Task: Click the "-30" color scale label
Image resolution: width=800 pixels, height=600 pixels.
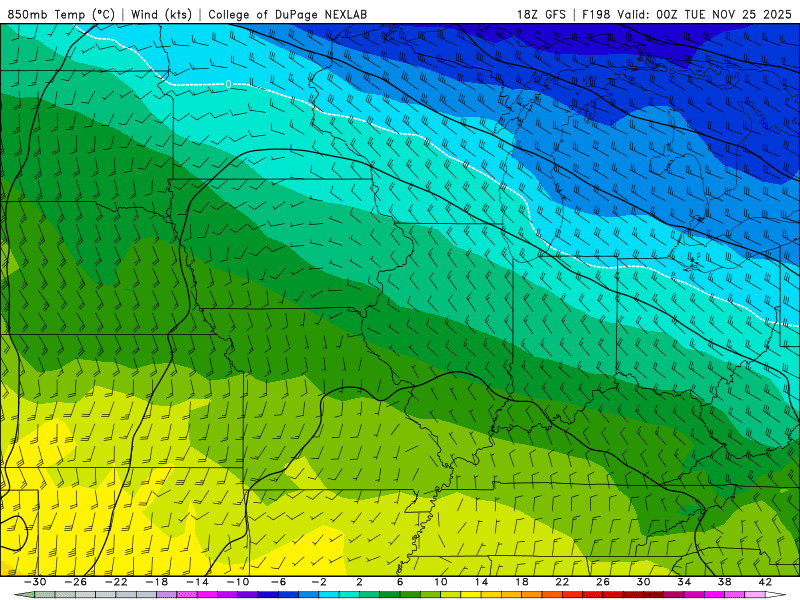Action: click(x=35, y=582)
